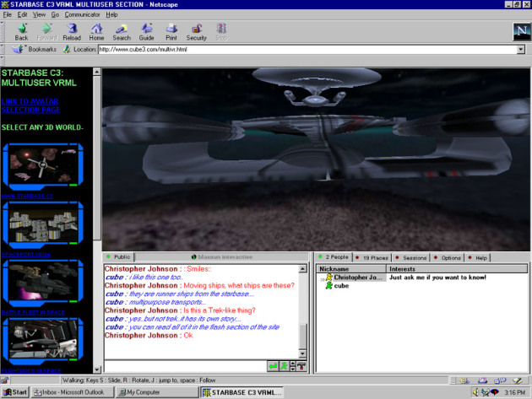Image resolution: width=532 pixels, height=399 pixels.
Task: Click the Interests column header
Action: [x=457, y=269]
